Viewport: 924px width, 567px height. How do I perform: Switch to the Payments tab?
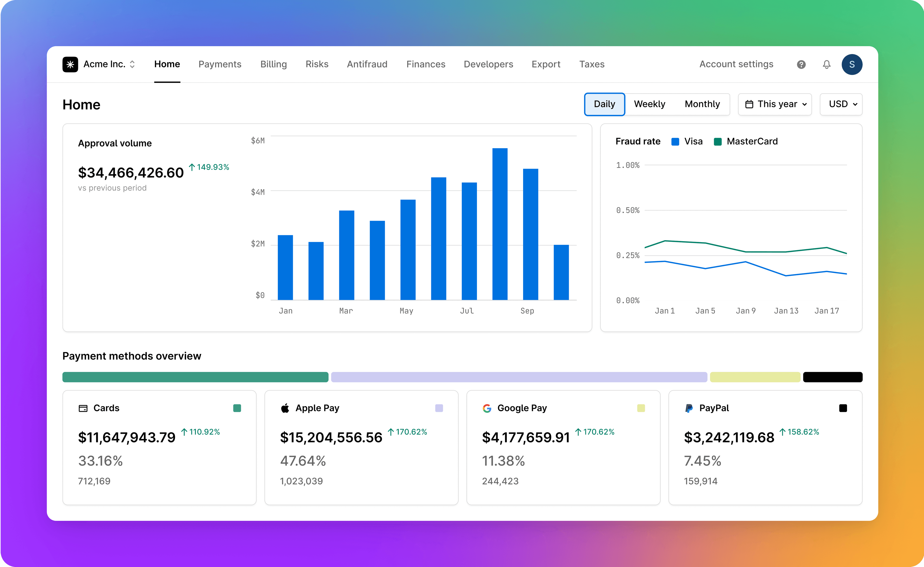pos(220,64)
